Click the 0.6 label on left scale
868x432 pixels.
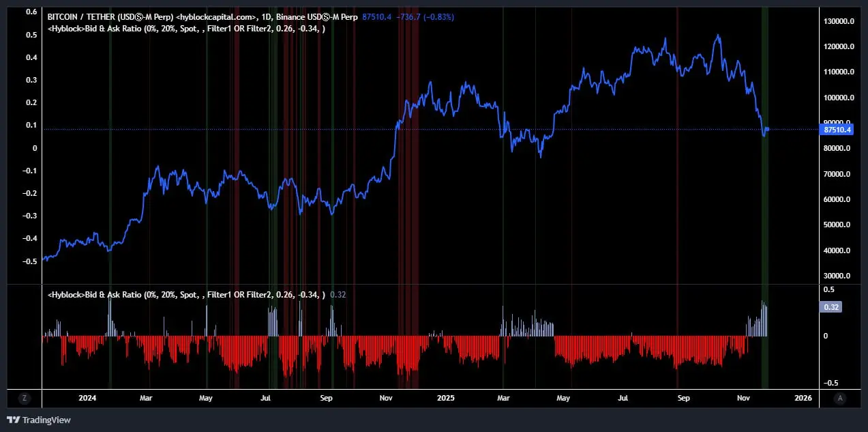click(x=31, y=12)
